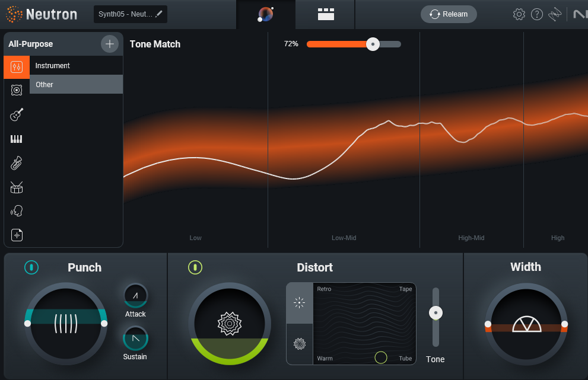This screenshot has width=588, height=380.
Task: Select the Brass trumpet category icon
Action: click(16, 163)
